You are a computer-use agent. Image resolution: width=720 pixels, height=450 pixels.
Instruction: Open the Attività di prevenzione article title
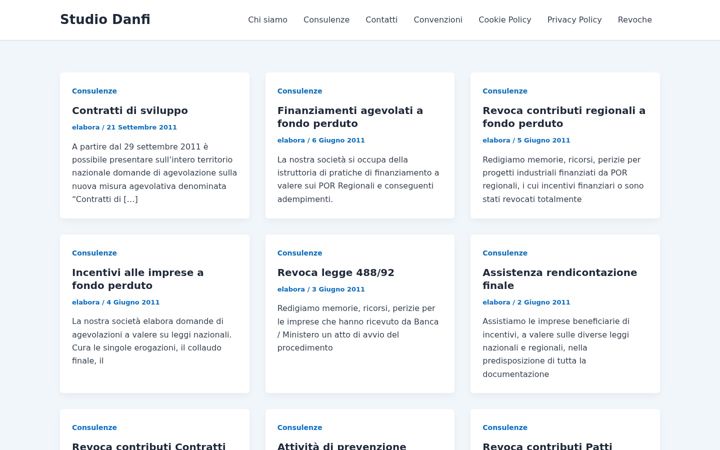(342, 445)
